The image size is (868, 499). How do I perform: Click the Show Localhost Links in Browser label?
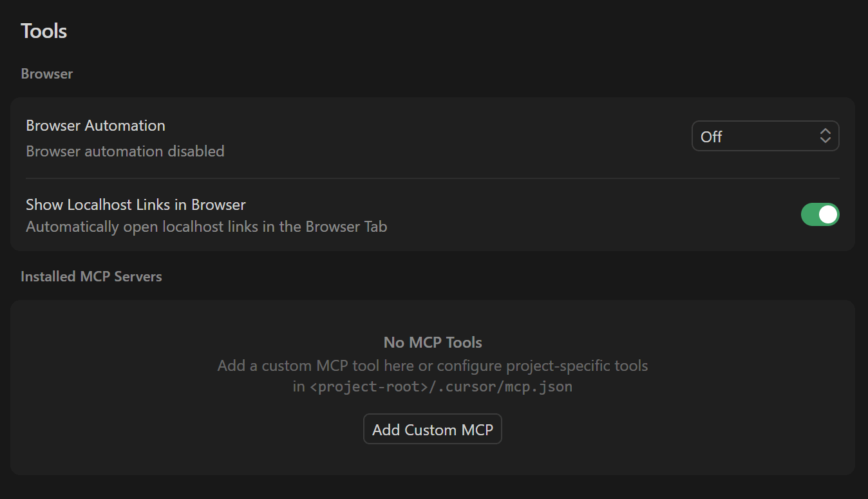[x=136, y=205]
